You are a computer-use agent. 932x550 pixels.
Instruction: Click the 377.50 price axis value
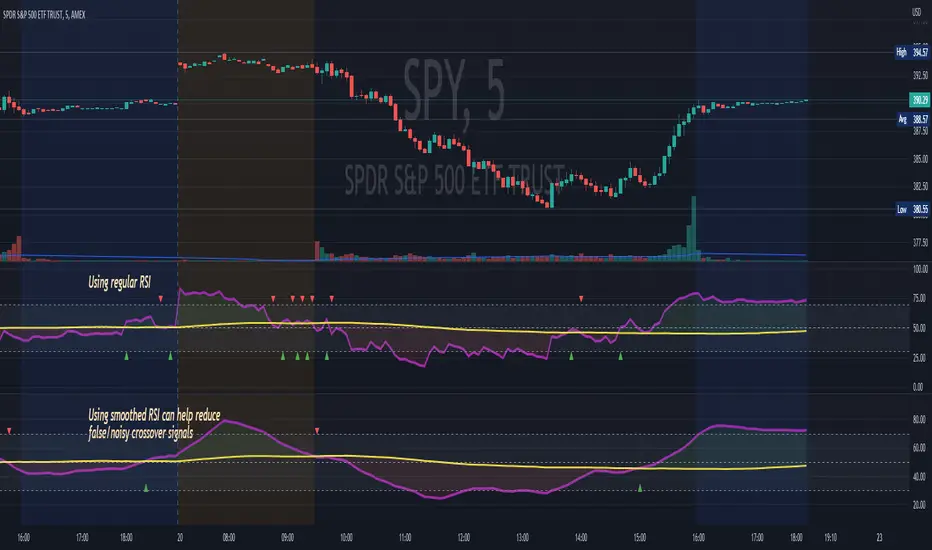[920, 242]
